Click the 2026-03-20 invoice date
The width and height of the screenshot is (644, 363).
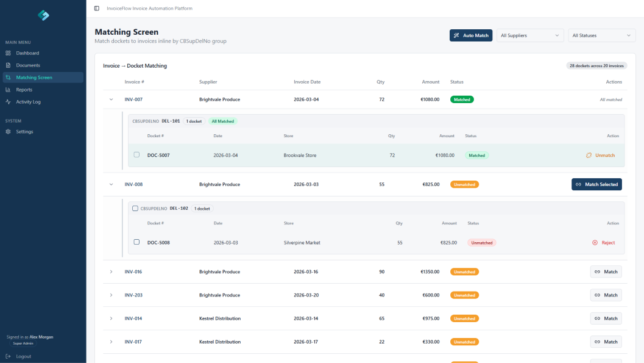point(306,295)
